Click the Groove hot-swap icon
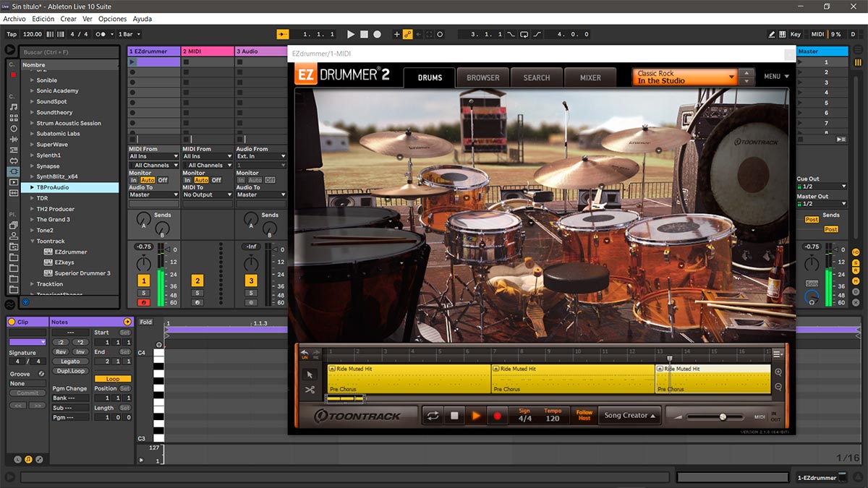The height and width of the screenshot is (488, 868). point(41,374)
